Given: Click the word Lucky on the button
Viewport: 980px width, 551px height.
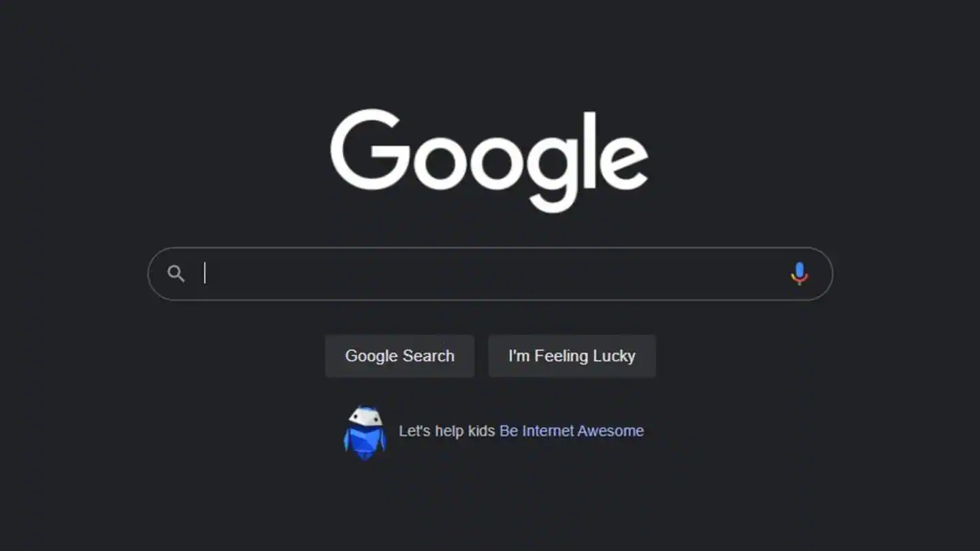Looking at the screenshot, I should 614,356.
